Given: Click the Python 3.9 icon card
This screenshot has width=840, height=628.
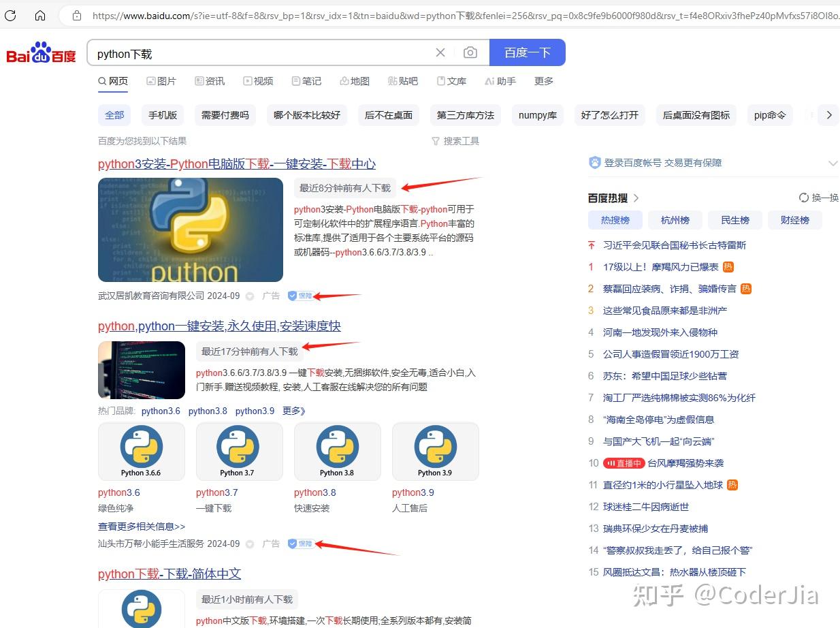Looking at the screenshot, I should pyautogui.click(x=436, y=452).
